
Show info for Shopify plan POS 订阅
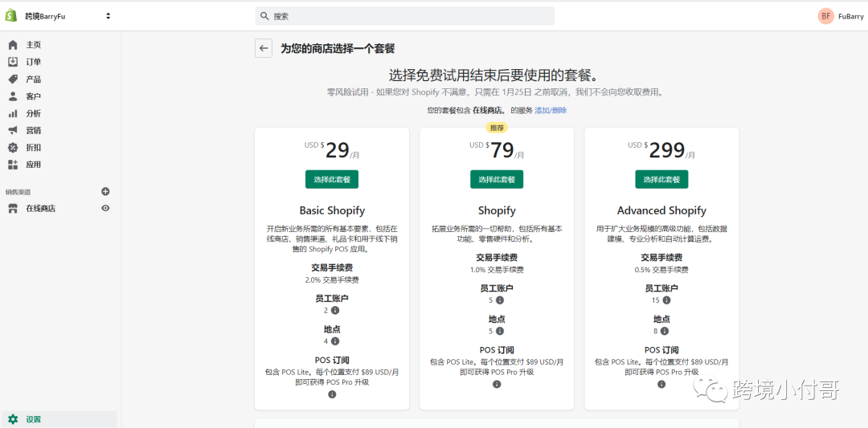pos(497,384)
